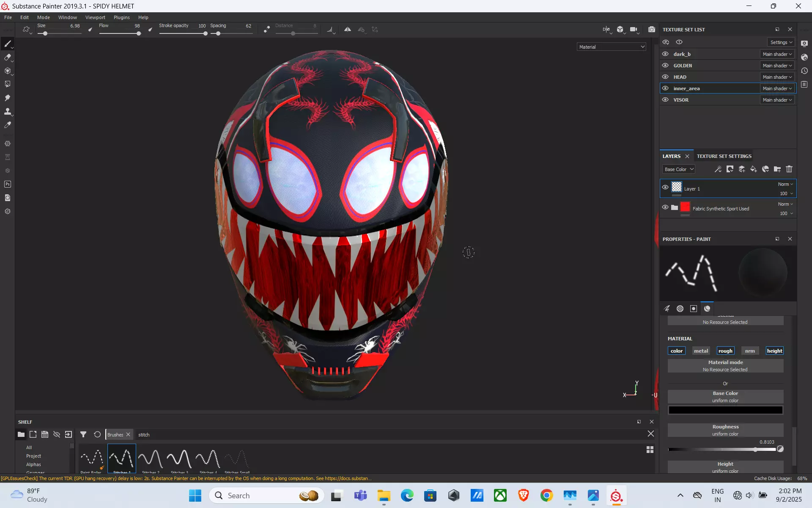Open Layer 1 opacity 100 dropdown

[x=786, y=193]
